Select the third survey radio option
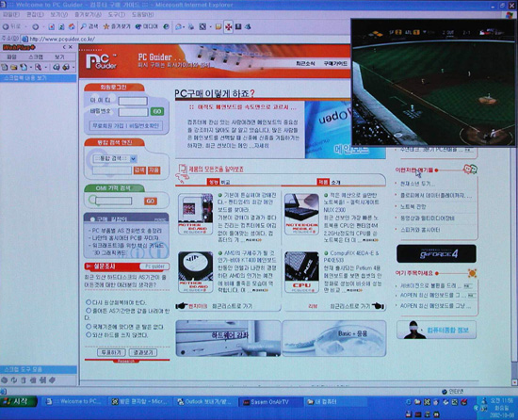The height and width of the screenshot is (420, 518). click(x=89, y=327)
